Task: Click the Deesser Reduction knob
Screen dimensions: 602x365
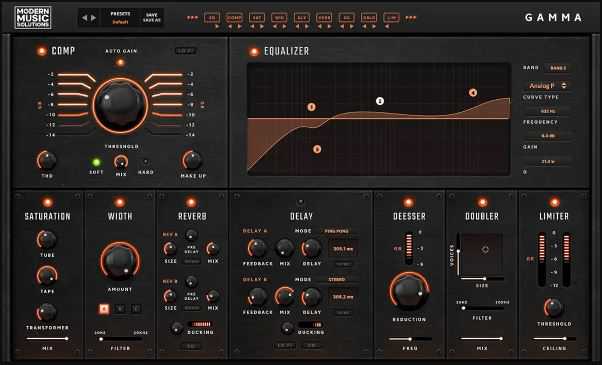Action: [409, 291]
